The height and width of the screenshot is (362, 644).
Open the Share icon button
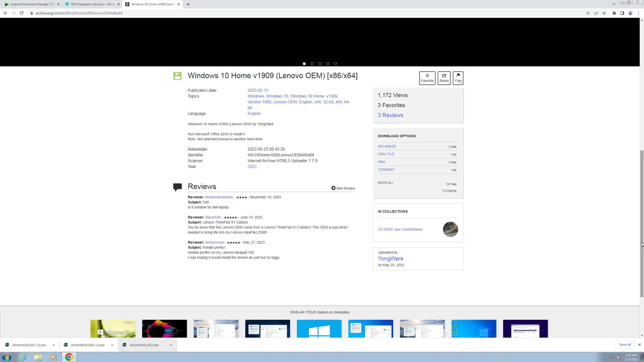(444, 75)
